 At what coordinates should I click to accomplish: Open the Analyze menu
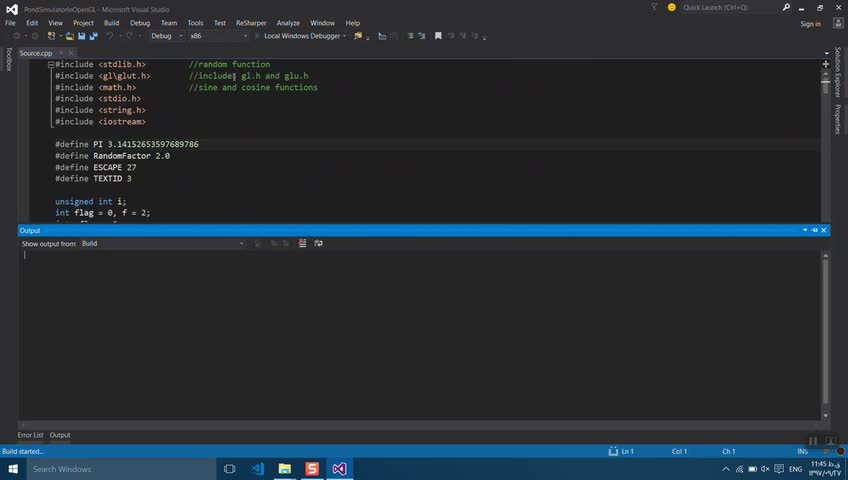click(288, 23)
